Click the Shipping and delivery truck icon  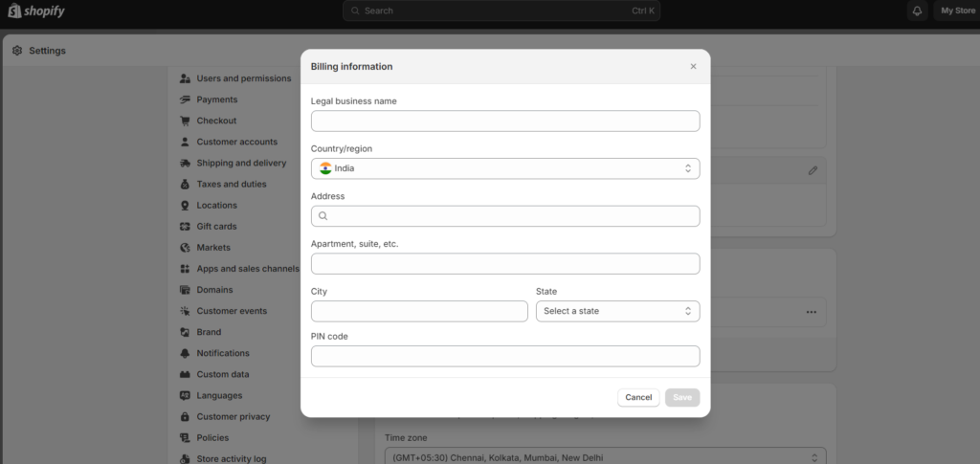click(185, 163)
